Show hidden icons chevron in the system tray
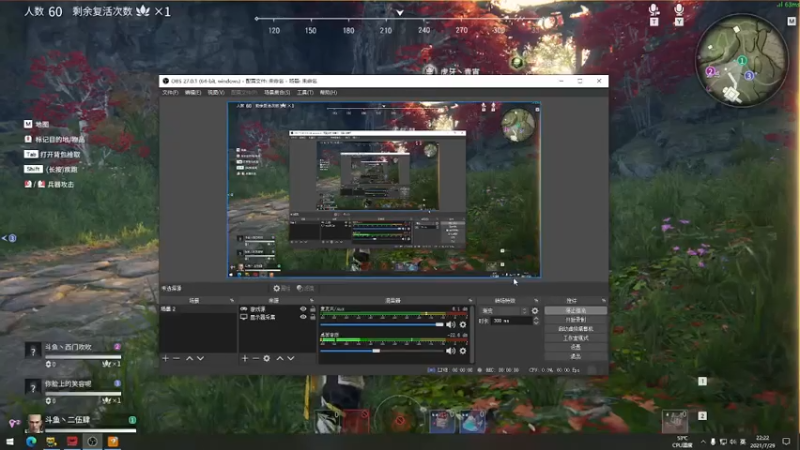 point(704,442)
